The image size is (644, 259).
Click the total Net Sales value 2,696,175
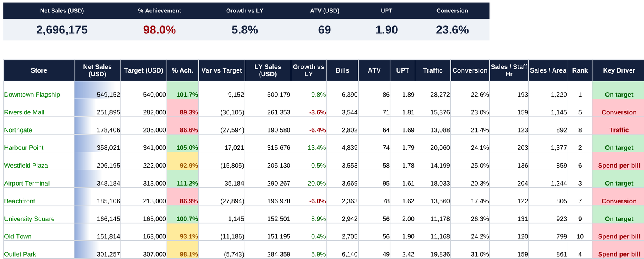coord(62,30)
